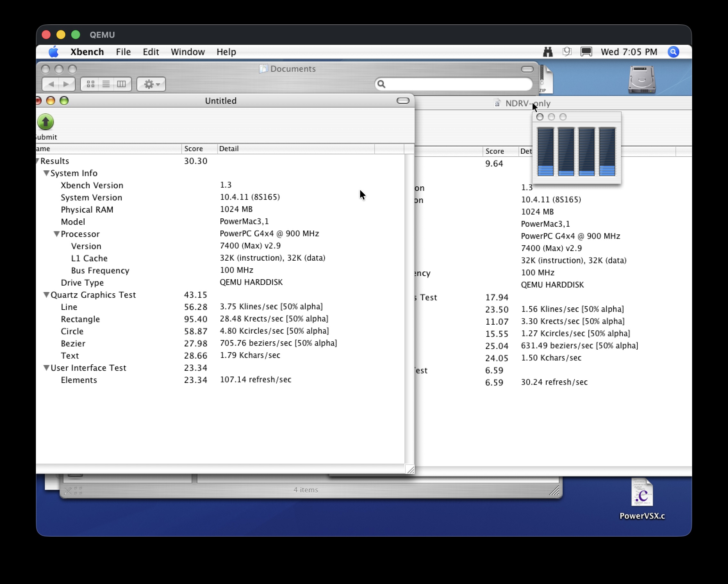
Task: Click the Documents window search field
Action: 453,84
